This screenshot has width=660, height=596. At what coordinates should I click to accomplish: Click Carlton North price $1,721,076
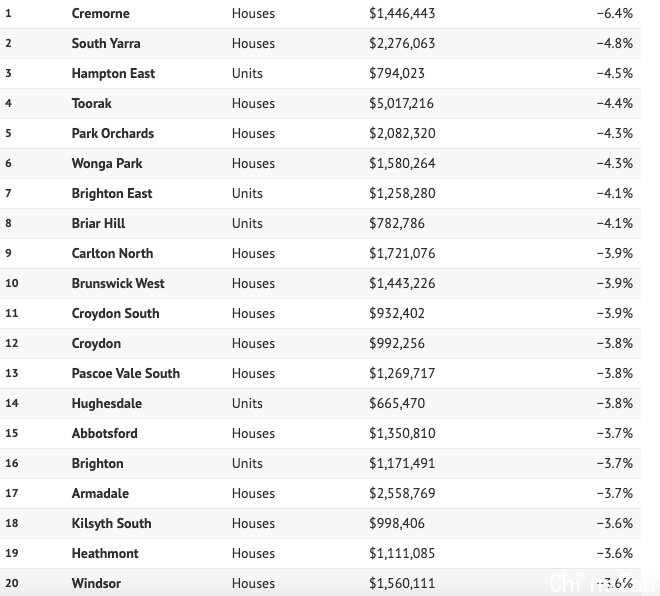click(402, 253)
